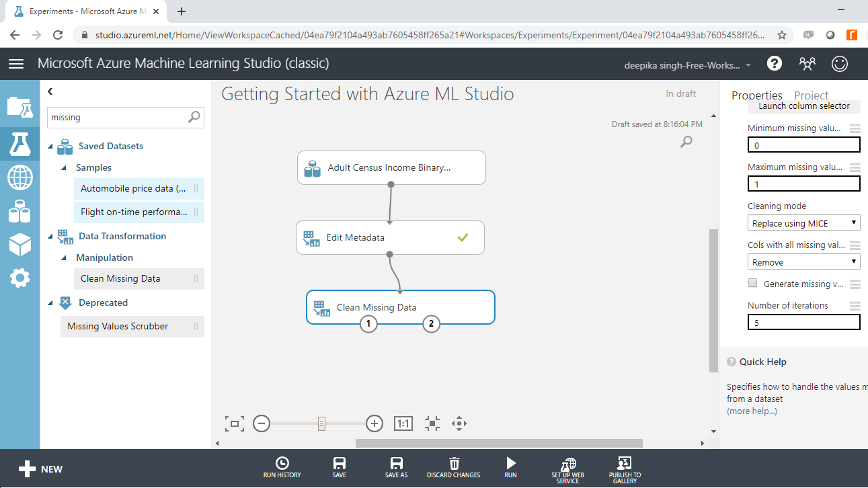Click the NEW plus button
Image resolution: width=868 pixels, height=488 pixels.
click(40, 469)
